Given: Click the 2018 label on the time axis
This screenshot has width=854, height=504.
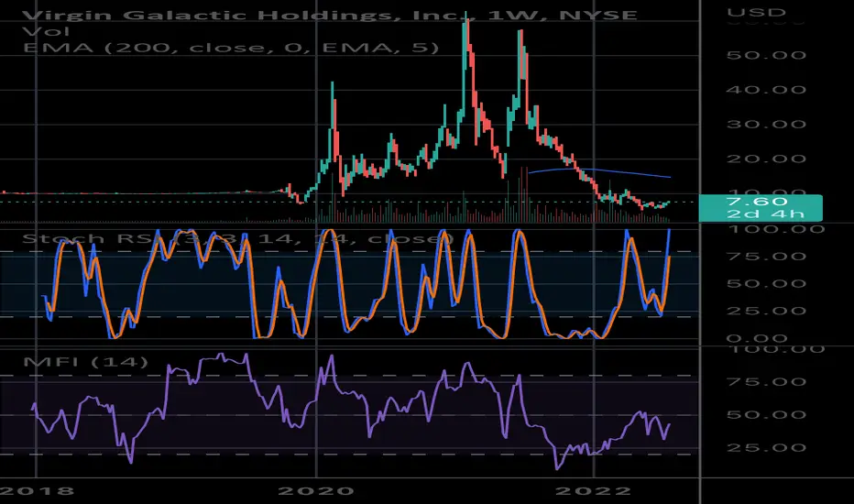Looking at the screenshot, I should (x=37, y=491).
